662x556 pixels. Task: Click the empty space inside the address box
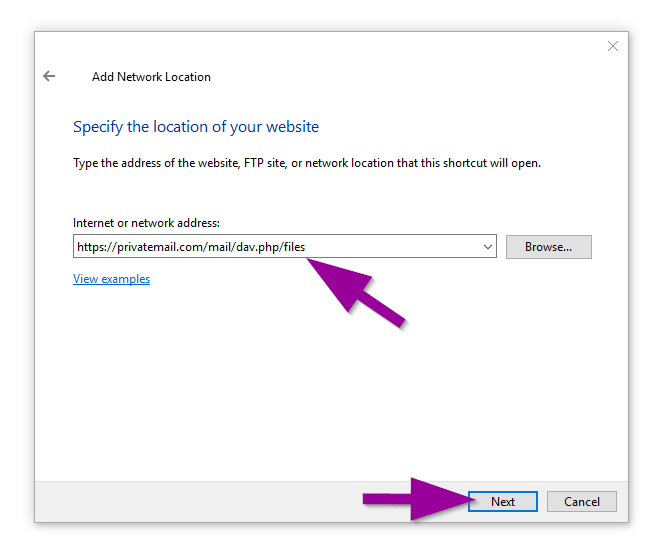pyautogui.click(x=400, y=247)
